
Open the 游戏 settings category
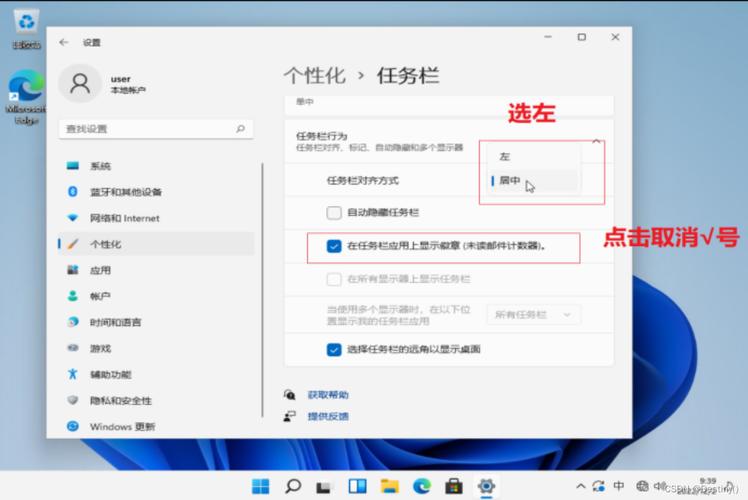coord(156,348)
